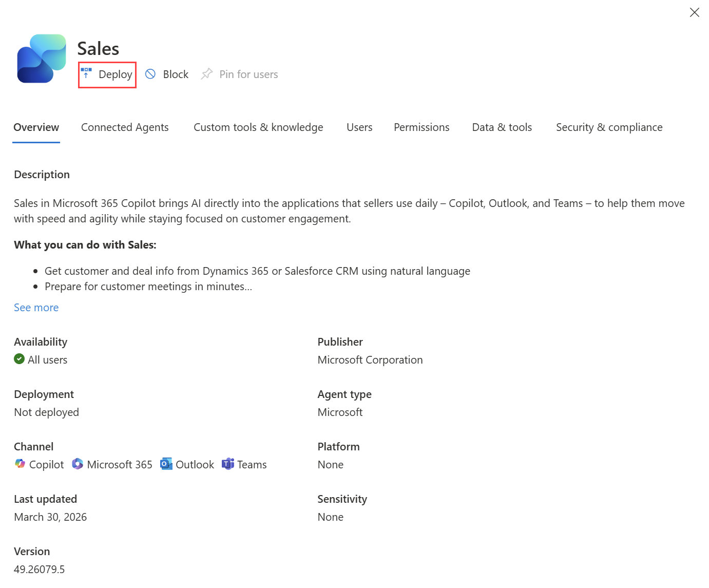Click the Microsoft 365 channel icon
Image resolution: width=709 pixels, height=588 pixels.
click(x=78, y=464)
